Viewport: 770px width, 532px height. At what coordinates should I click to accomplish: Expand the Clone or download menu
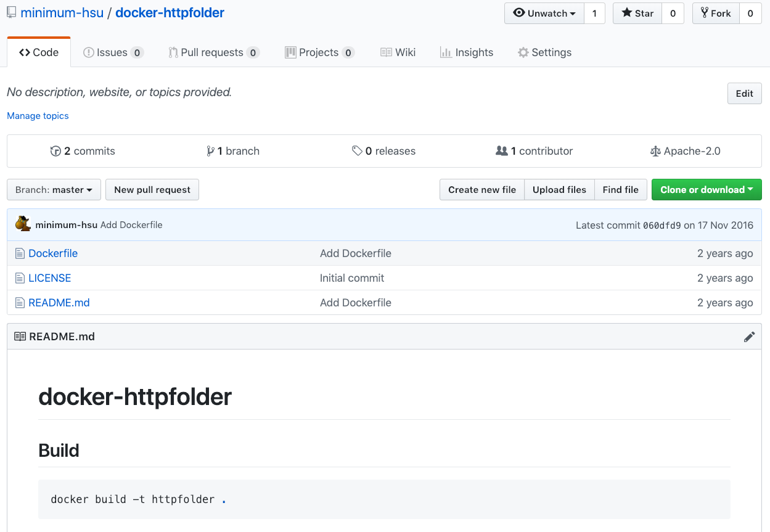(707, 190)
